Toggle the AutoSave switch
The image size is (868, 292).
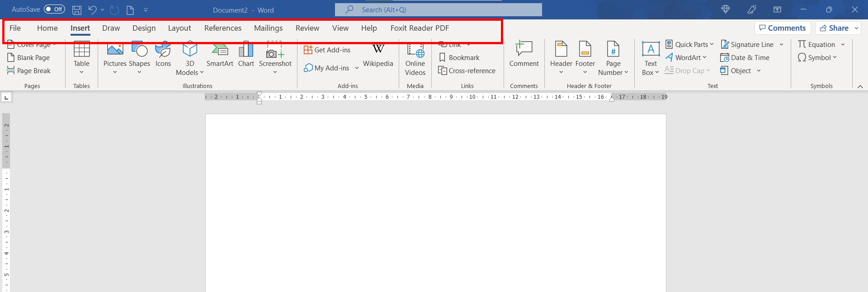click(54, 9)
